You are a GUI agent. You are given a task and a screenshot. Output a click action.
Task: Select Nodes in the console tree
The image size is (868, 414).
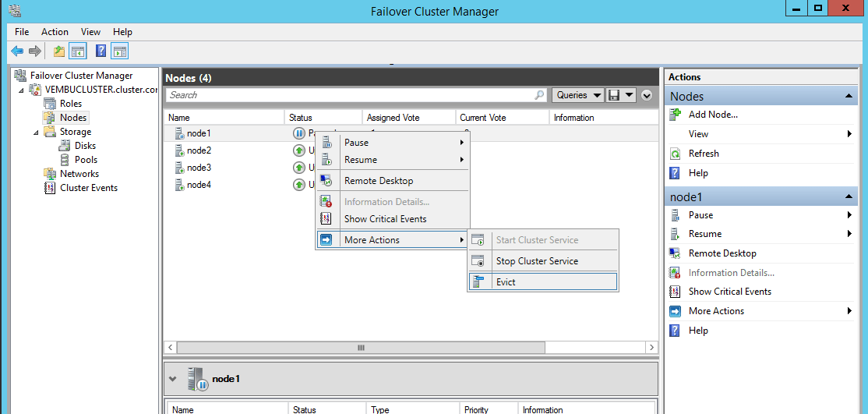coord(73,118)
